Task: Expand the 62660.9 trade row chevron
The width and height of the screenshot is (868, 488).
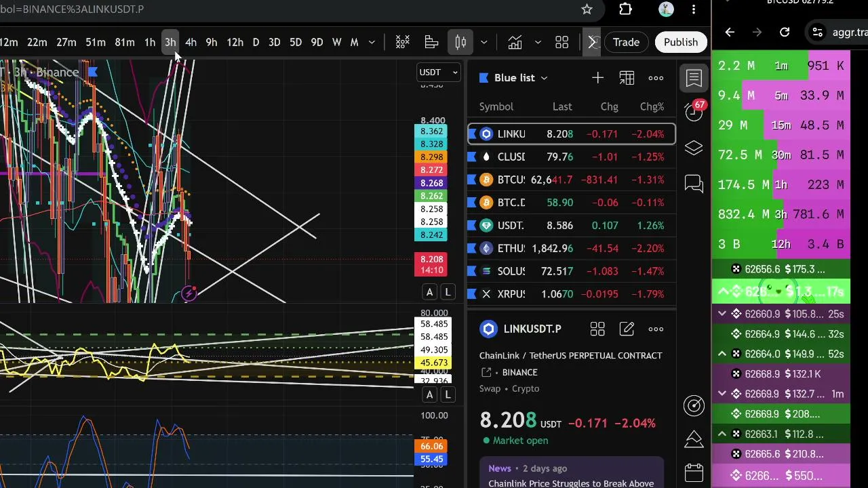Action: [722, 314]
